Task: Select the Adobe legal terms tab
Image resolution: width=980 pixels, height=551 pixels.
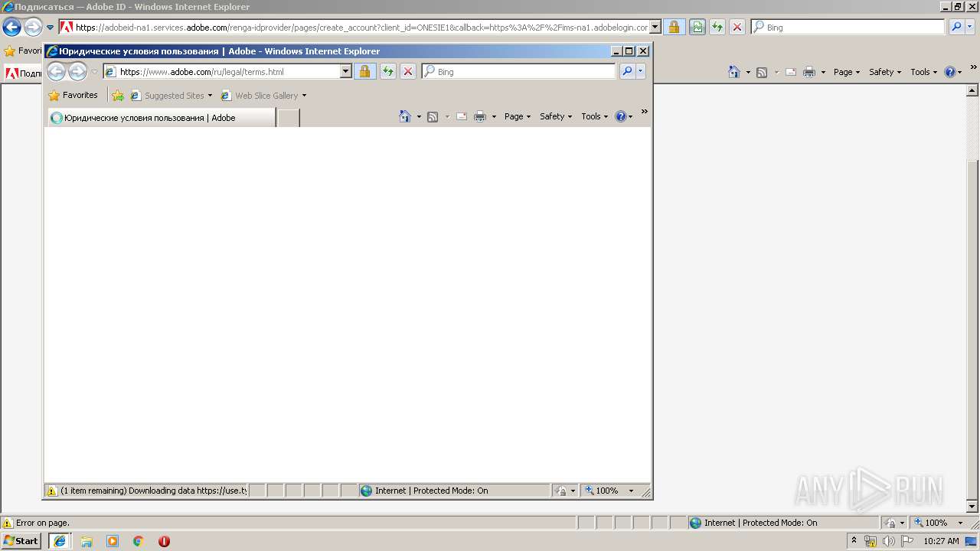Action: (x=162, y=118)
